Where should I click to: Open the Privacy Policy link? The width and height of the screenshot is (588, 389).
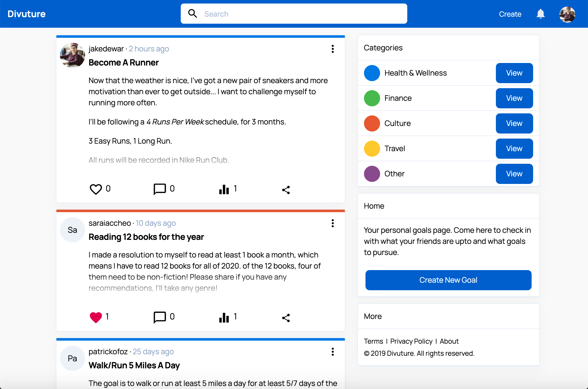[411, 341]
